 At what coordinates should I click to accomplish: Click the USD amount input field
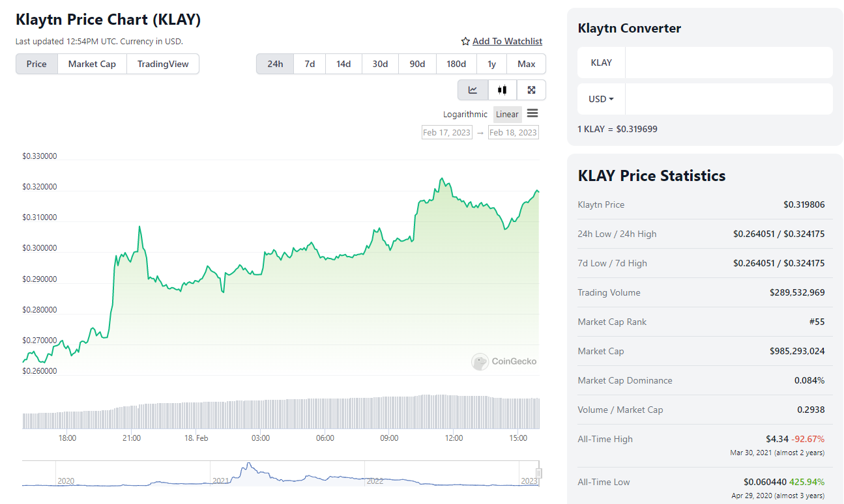pos(729,99)
